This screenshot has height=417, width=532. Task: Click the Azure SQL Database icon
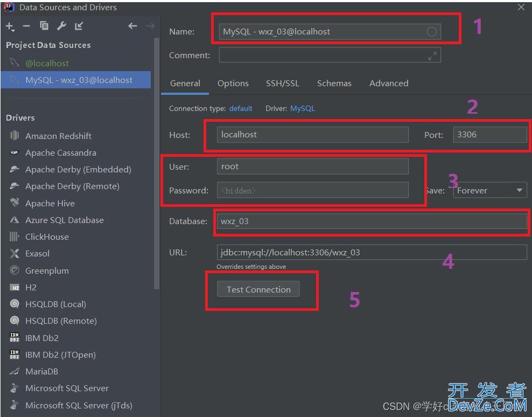(x=14, y=220)
